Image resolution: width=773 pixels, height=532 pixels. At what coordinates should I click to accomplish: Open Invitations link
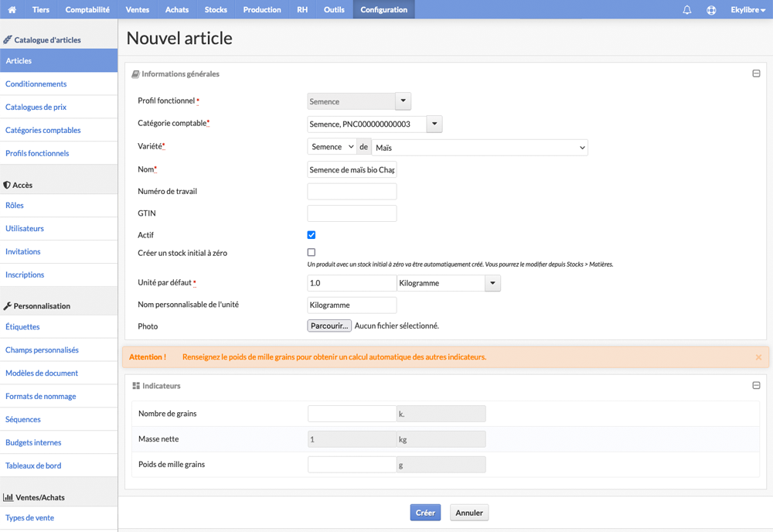[x=59, y=251]
